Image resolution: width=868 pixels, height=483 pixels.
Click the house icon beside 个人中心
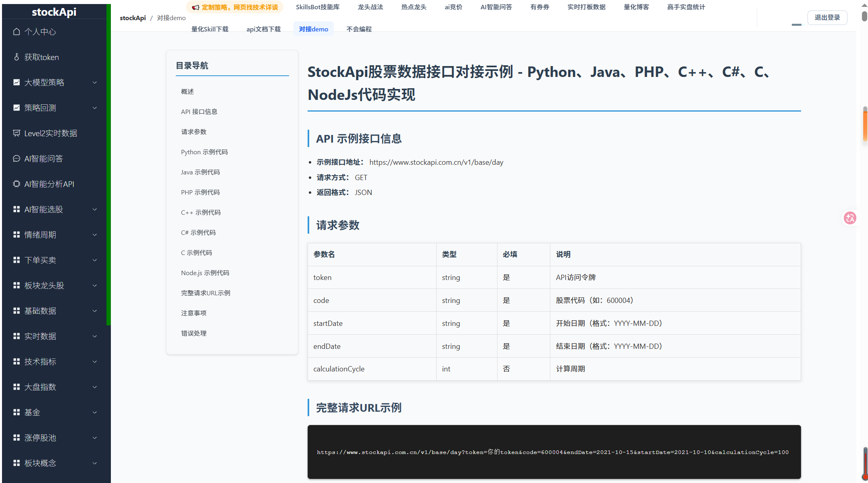(x=17, y=31)
